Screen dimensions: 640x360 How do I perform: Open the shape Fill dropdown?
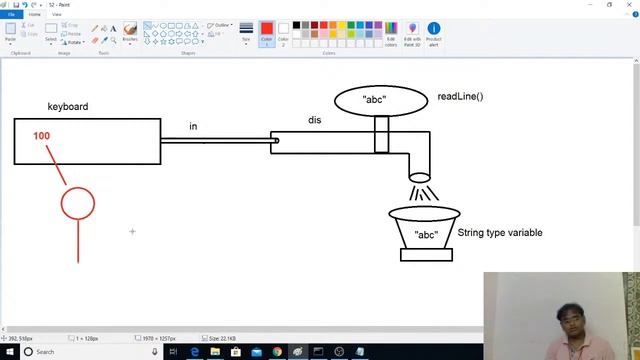click(x=216, y=34)
